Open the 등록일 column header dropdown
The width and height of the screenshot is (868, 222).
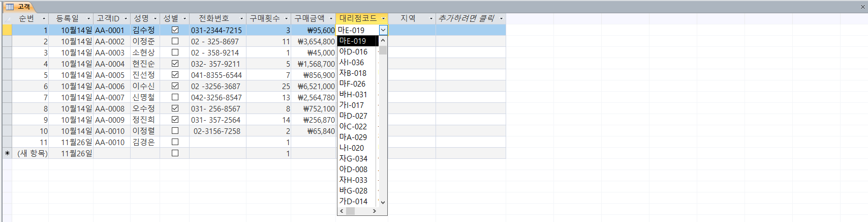88,19
